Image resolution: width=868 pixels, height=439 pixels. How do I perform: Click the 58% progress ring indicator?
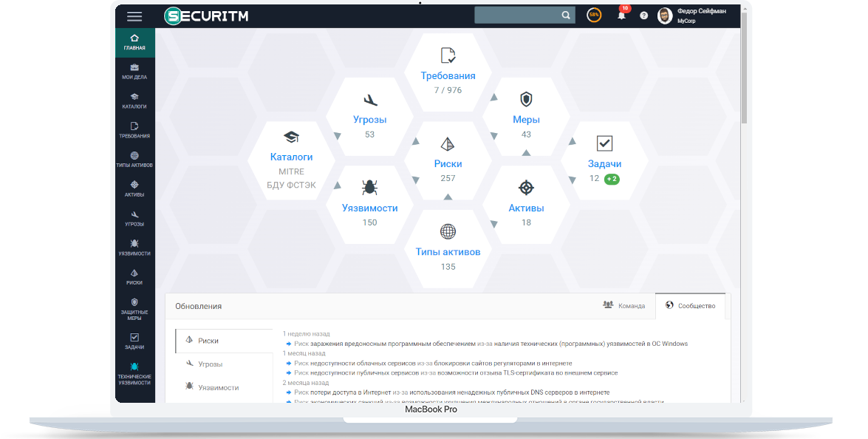coord(593,14)
